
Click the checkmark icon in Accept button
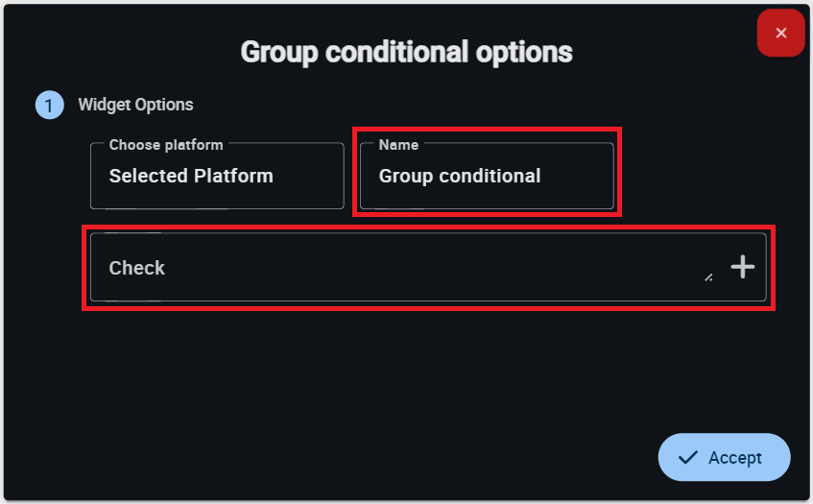(687, 458)
